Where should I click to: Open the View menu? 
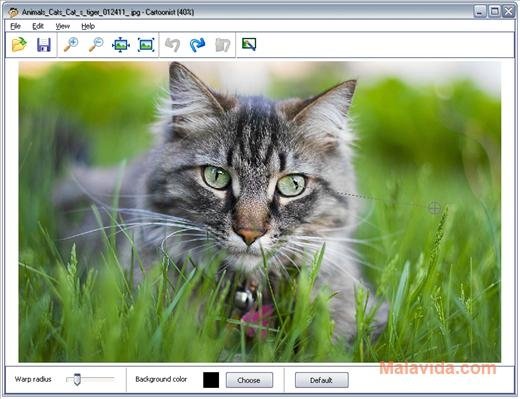[x=62, y=26]
